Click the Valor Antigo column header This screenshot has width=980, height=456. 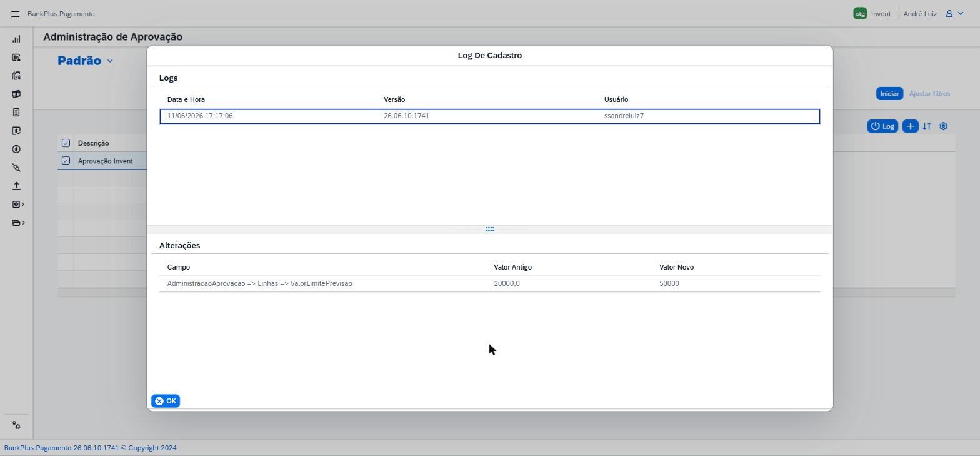513,267
